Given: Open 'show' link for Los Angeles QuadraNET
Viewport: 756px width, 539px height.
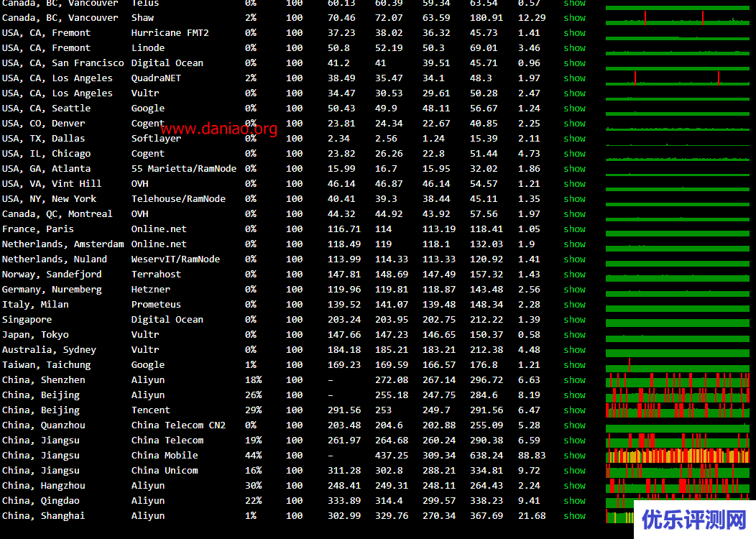Looking at the screenshot, I should point(575,78).
